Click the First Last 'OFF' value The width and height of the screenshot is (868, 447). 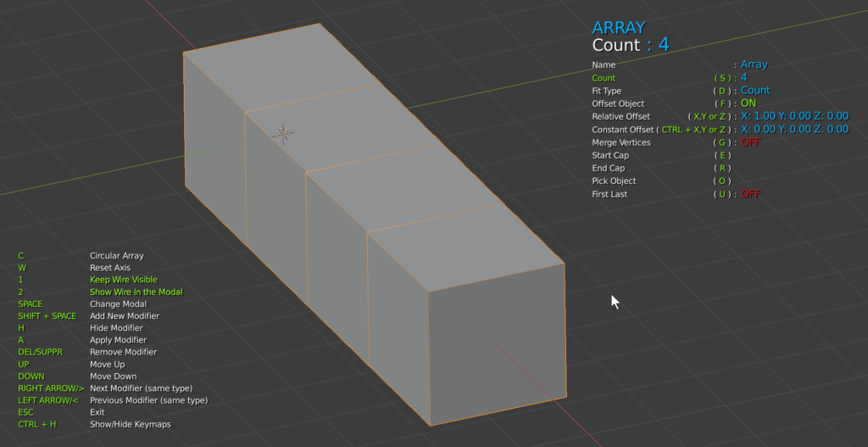click(751, 194)
